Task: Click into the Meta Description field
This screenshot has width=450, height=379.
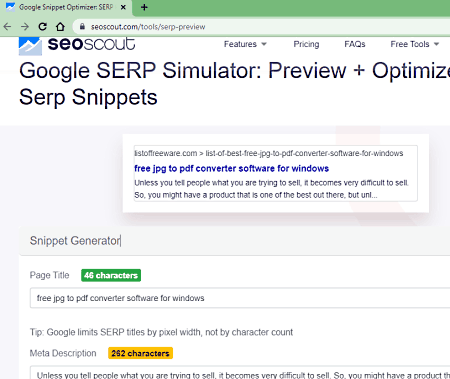Action: coord(240,373)
